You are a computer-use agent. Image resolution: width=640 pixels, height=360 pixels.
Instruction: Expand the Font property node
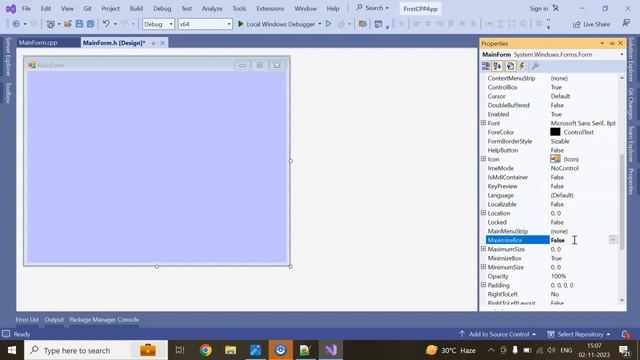483,123
